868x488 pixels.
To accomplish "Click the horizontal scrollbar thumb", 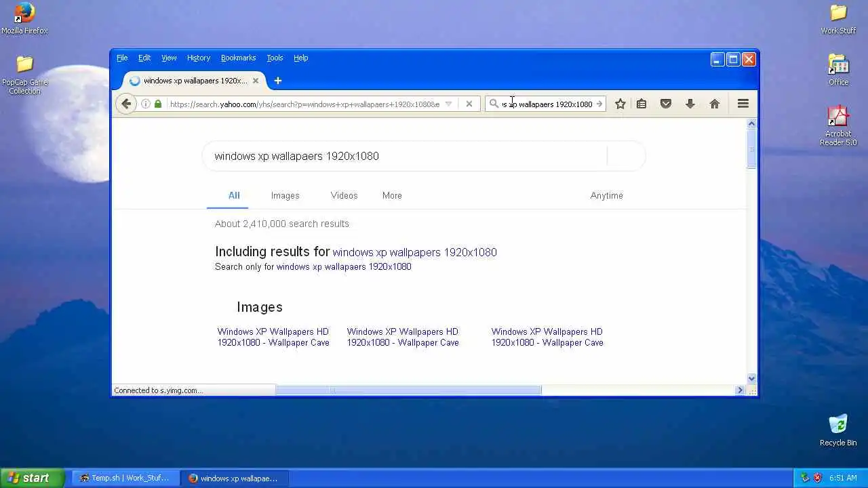I will pyautogui.click(x=408, y=390).
